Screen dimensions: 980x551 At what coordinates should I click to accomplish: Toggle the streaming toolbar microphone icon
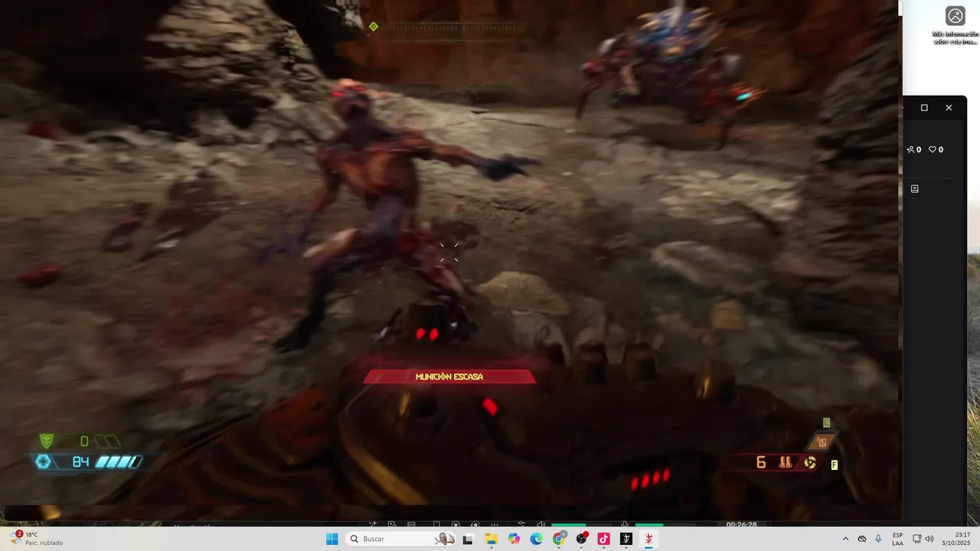coord(625,524)
